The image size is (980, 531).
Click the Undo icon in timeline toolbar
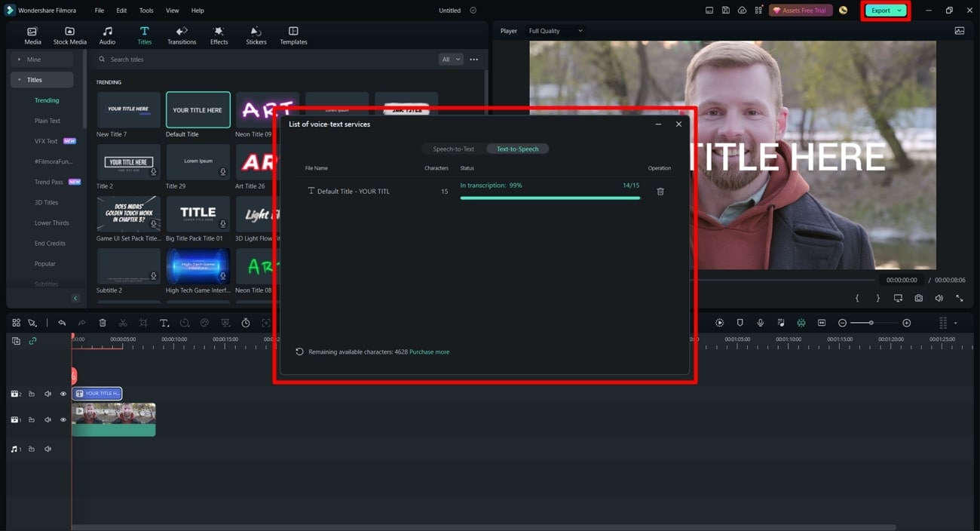tap(62, 323)
